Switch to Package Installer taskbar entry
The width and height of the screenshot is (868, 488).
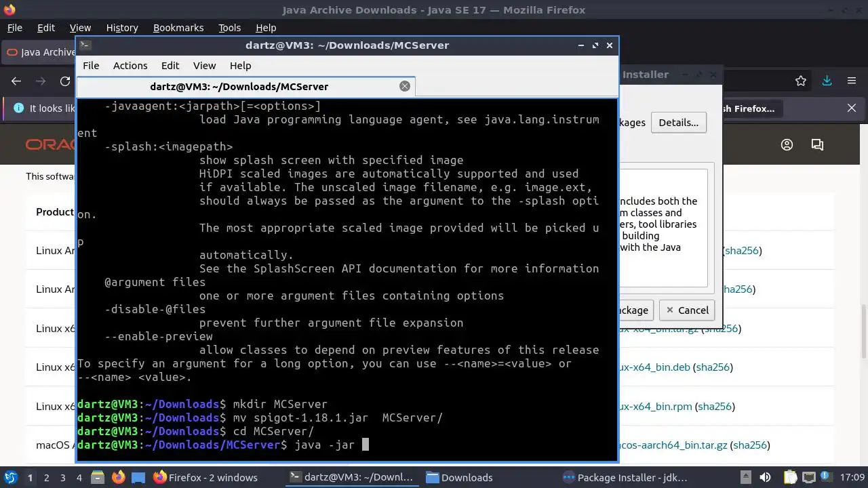[625, 478]
